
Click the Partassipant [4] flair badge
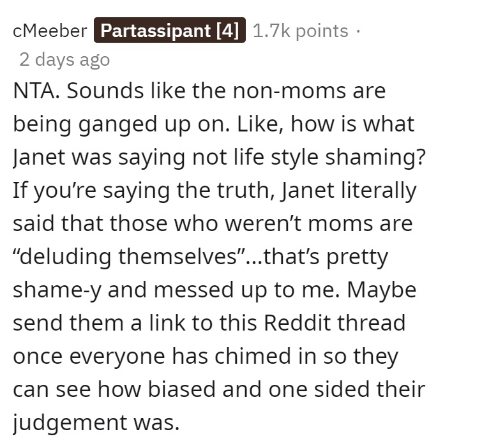click(170, 30)
